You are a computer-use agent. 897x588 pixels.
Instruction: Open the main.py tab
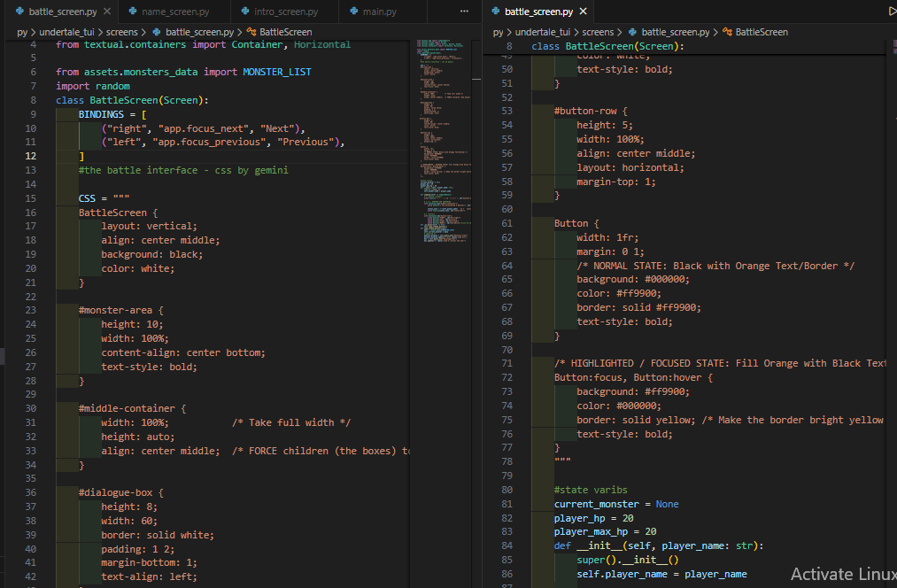coord(379,12)
